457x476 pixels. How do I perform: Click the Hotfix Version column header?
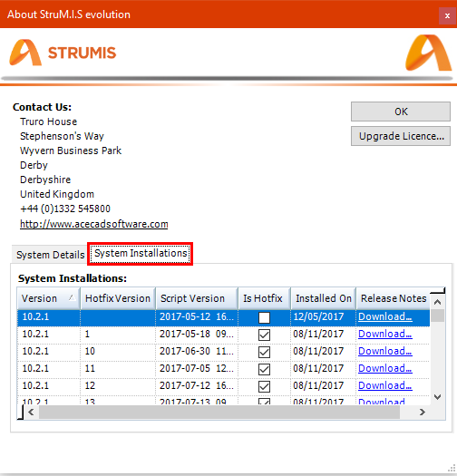click(118, 298)
